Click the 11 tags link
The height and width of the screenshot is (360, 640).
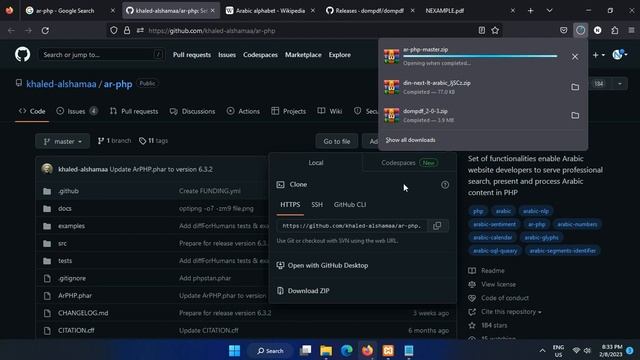[x=153, y=141]
